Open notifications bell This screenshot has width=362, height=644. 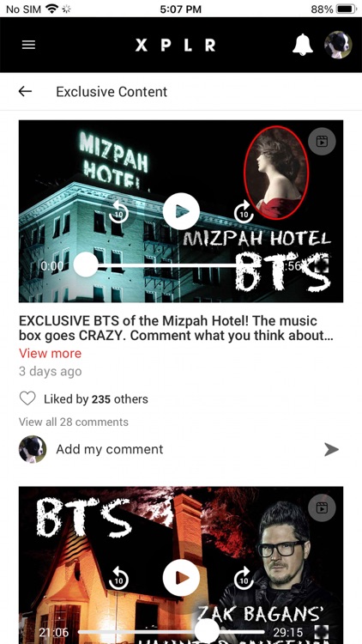(x=303, y=45)
